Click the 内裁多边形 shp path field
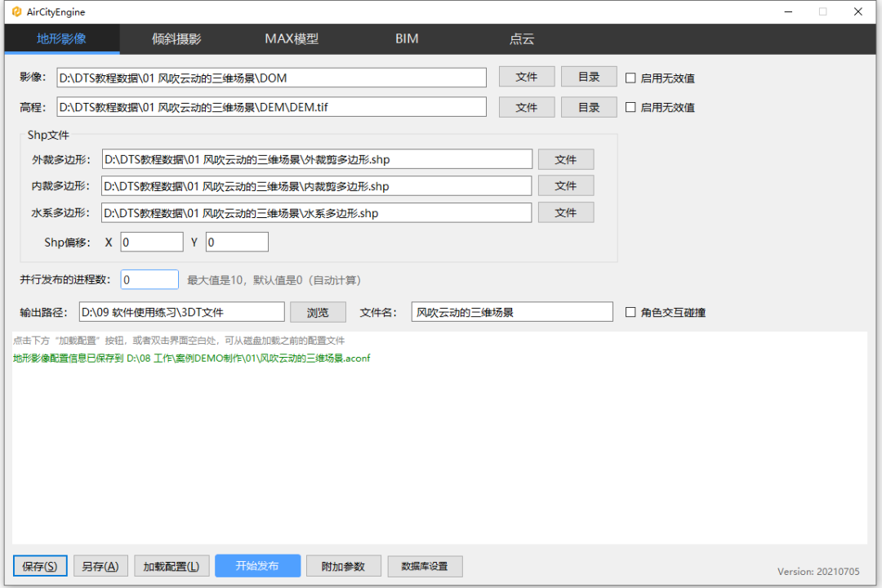 point(317,185)
